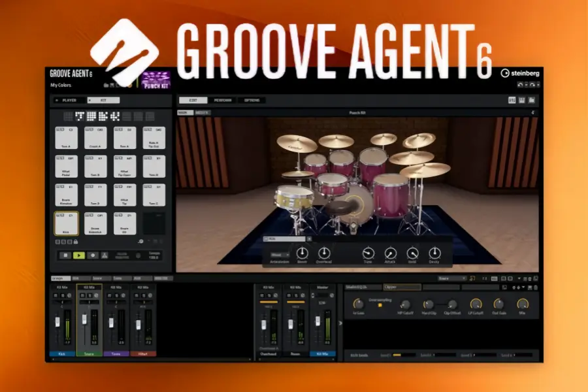Click the MIDI export icon near the kit name
This screenshot has height=392, width=588.
pyautogui.click(x=112, y=86)
